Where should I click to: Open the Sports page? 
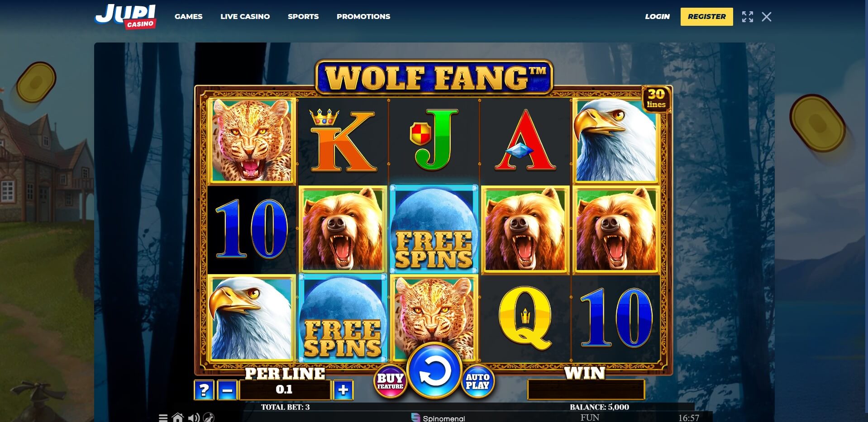coord(303,16)
